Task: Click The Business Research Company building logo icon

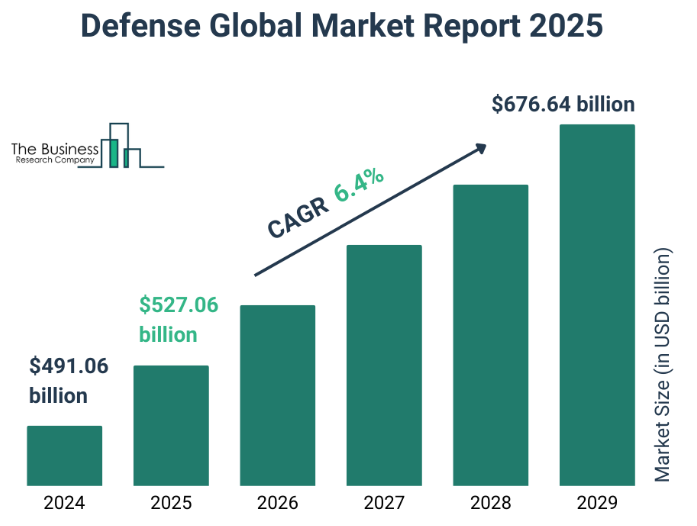Action: pyautogui.click(x=122, y=146)
